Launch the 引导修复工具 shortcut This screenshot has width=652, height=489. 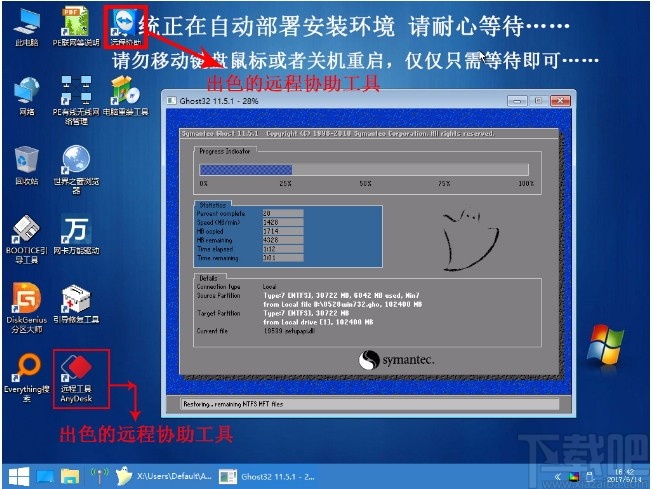click(x=76, y=304)
